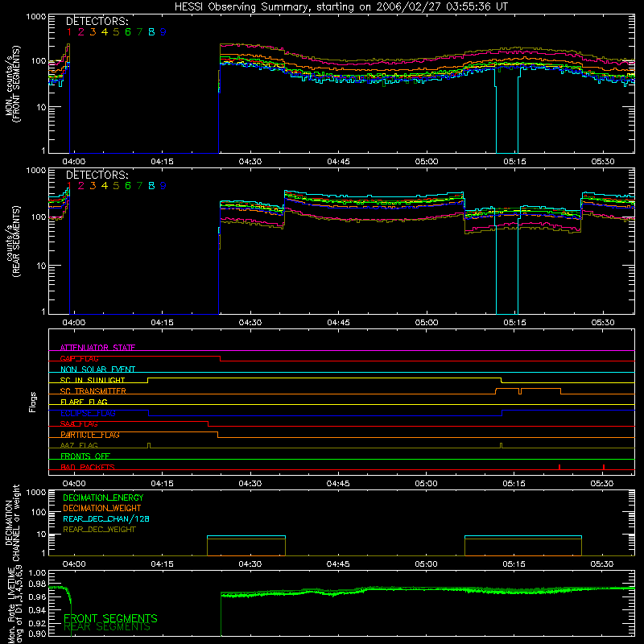Click the REAR_DEC_WEIGHT legend entry
The width and height of the screenshot is (644, 644).
(99, 530)
